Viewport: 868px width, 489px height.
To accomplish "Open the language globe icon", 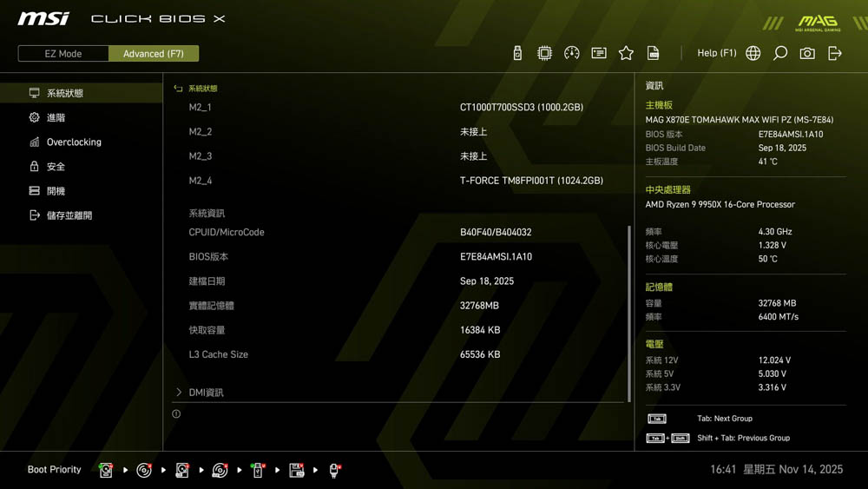I will click(x=753, y=54).
